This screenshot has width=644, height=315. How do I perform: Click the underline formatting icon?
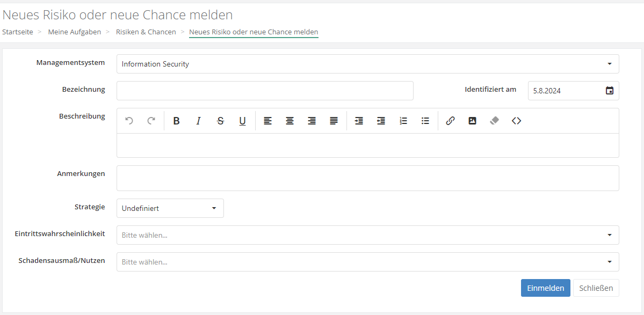242,121
